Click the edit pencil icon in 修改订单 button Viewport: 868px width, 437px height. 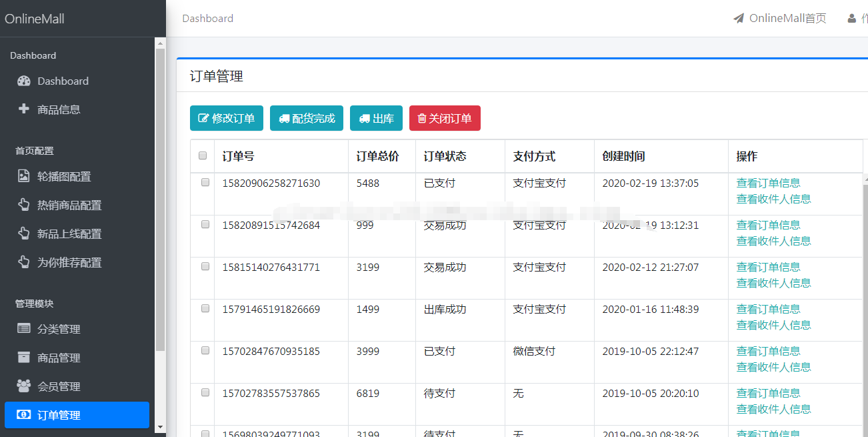pyautogui.click(x=204, y=118)
